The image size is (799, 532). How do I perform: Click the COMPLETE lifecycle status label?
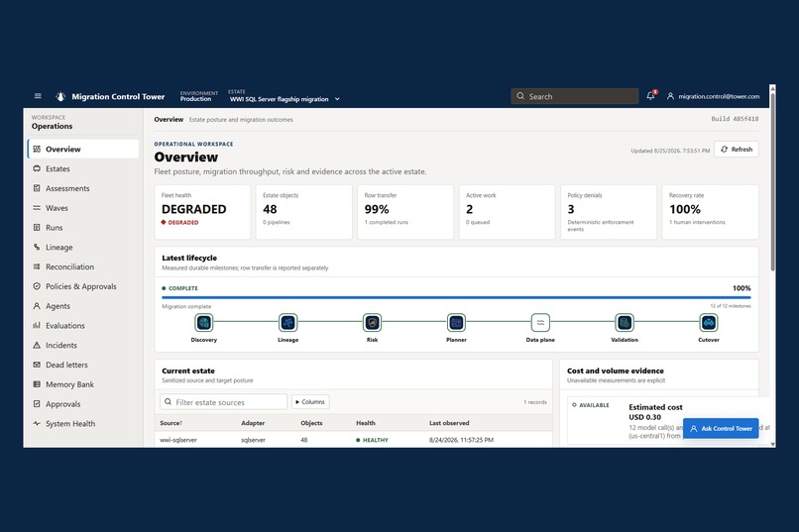(x=179, y=288)
